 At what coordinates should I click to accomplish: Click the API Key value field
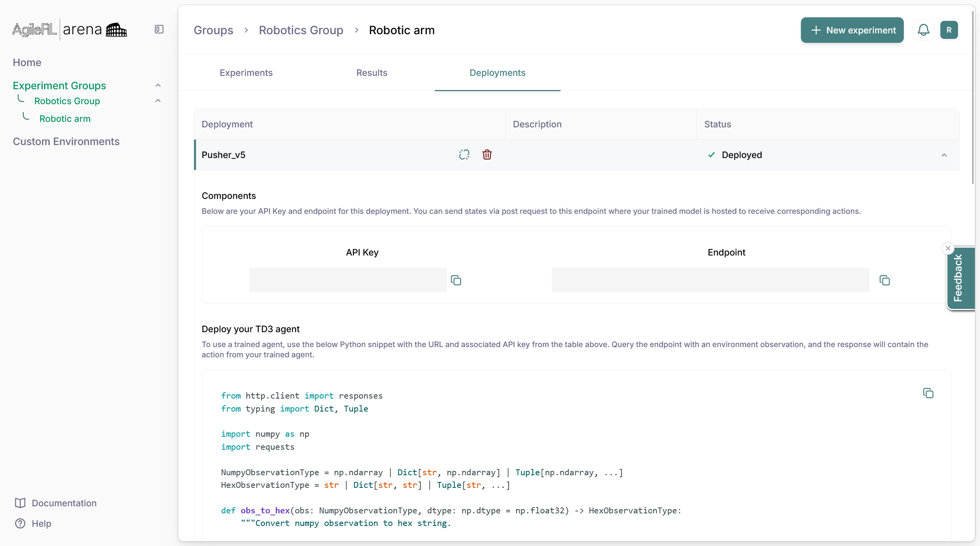tap(348, 280)
